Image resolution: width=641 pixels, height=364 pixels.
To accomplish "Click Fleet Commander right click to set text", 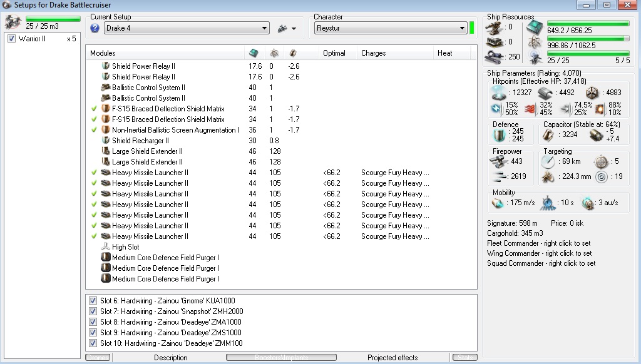I will point(539,243).
